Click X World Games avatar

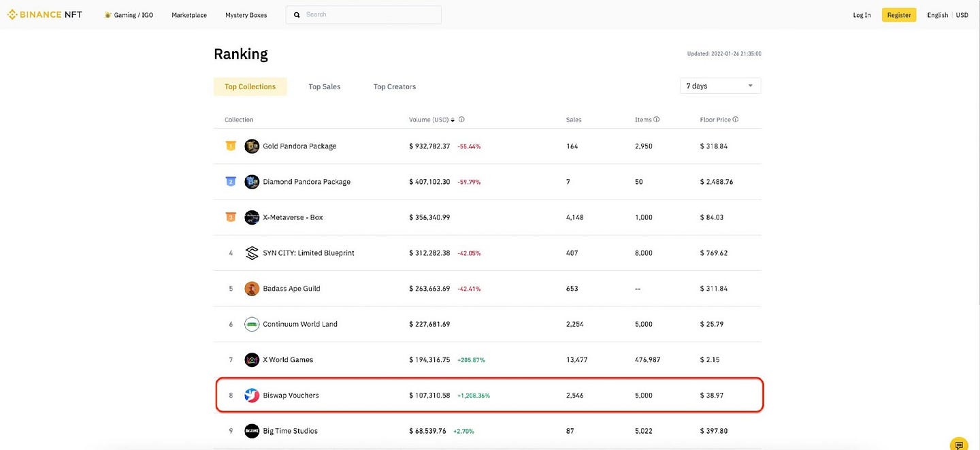252,359
